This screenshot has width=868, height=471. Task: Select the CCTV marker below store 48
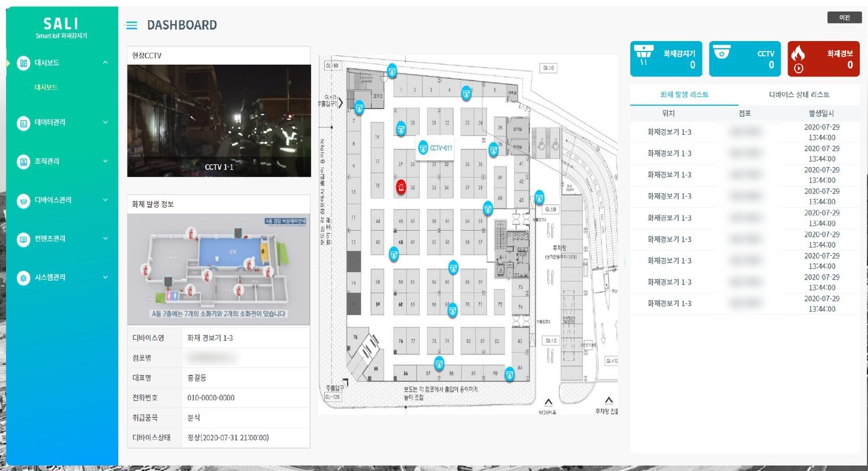pos(394,254)
